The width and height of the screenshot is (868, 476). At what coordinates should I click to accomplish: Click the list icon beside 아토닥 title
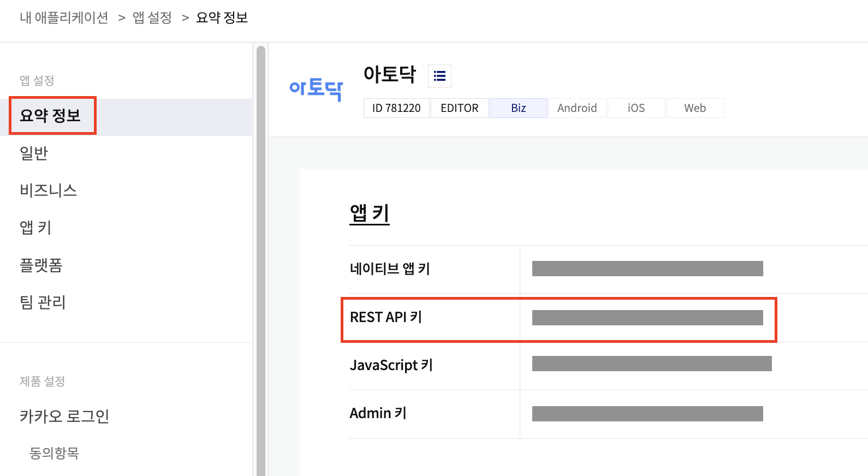point(439,76)
